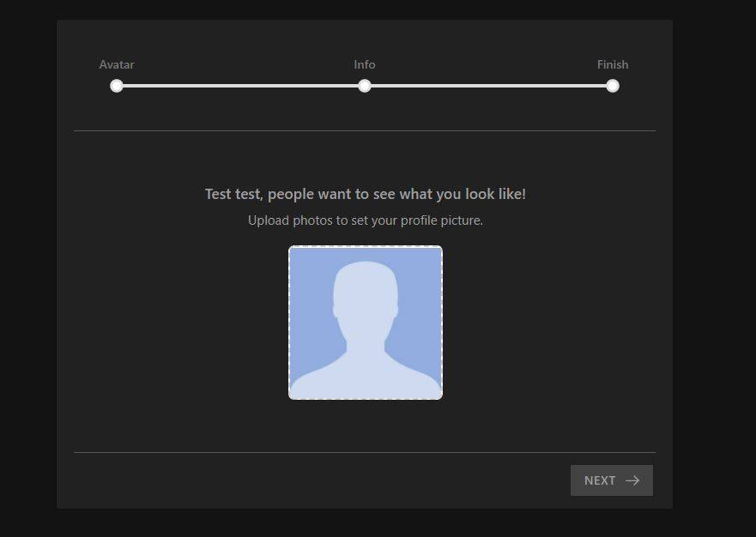Click the blue background of avatar placeholder

click(x=311, y=283)
